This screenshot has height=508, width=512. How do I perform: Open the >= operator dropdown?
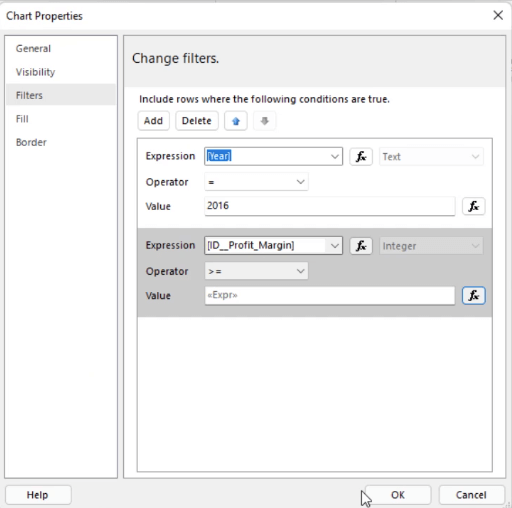coord(256,271)
